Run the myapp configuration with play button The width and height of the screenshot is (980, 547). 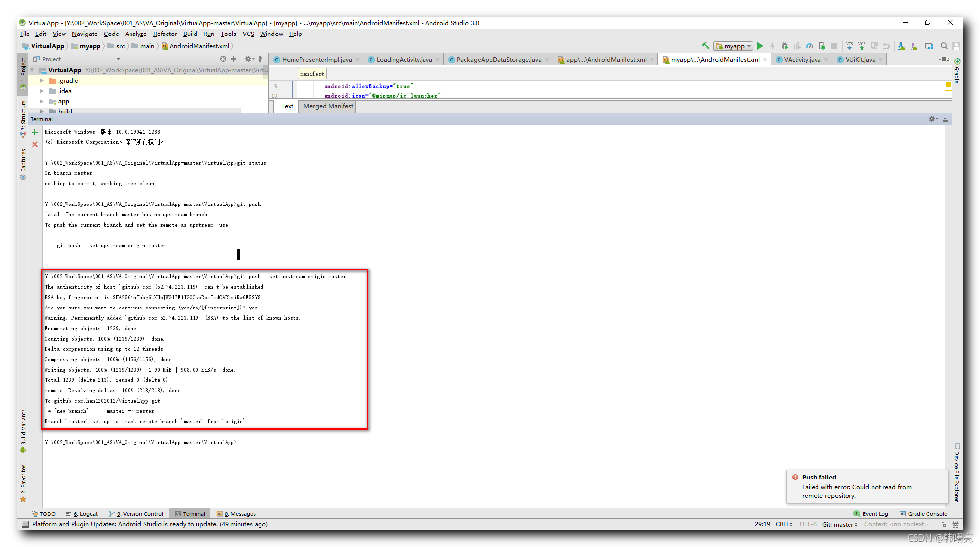760,46
